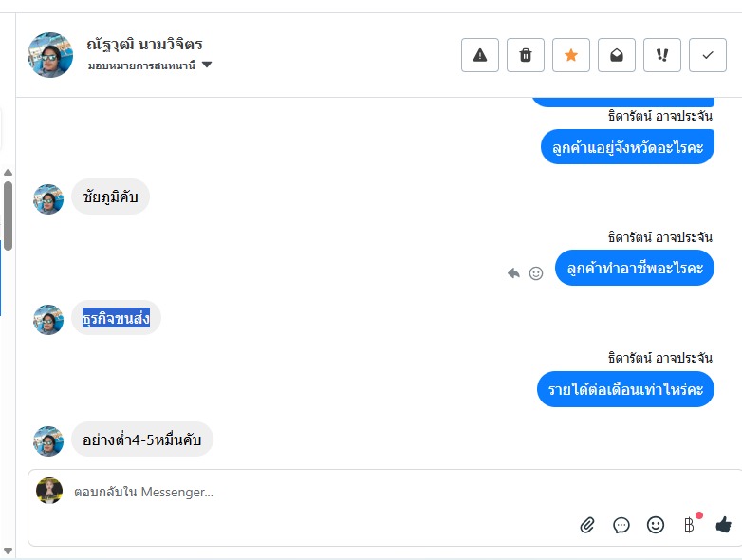This screenshot has height=560, width=742.
Task: Open contact name ณัฐวุฒิ นามวิจิตร
Action: tap(144, 44)
